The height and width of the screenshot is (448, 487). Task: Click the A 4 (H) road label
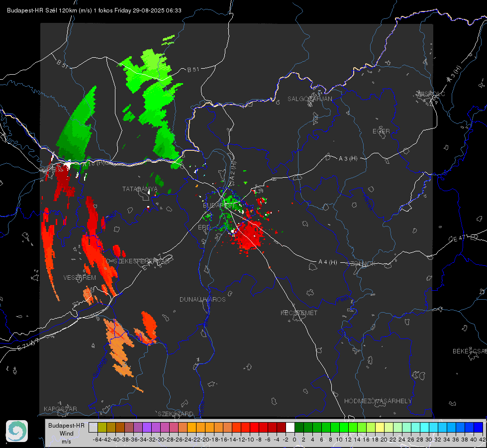coord(328,262)
